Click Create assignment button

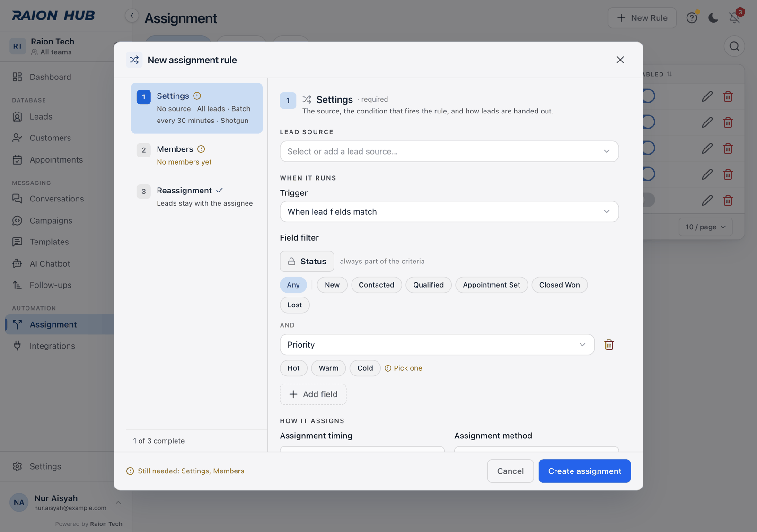(585, 471)
